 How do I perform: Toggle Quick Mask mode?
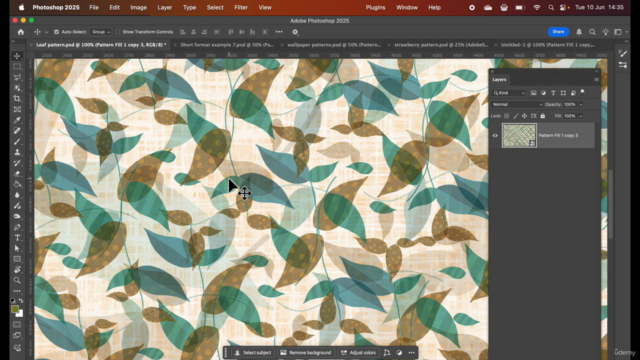(x=17, y=325)
